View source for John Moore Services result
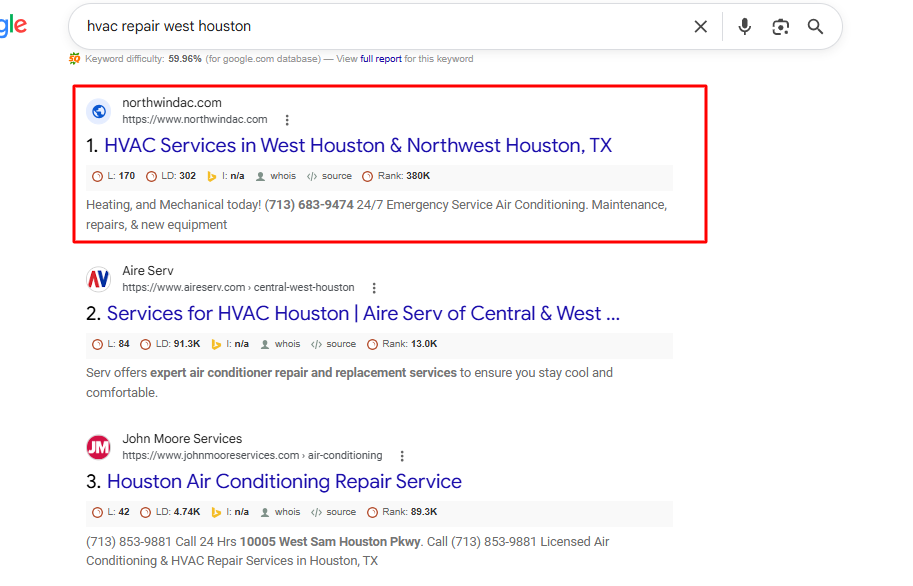 [334, 512]
